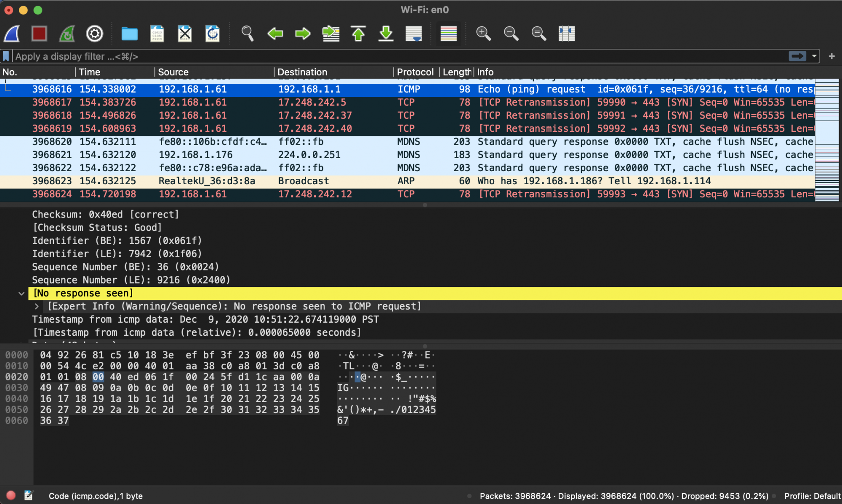Viewport: 842px width, 504px height.
Task: Sort by the Destination column header
Action: coord(302,72)
